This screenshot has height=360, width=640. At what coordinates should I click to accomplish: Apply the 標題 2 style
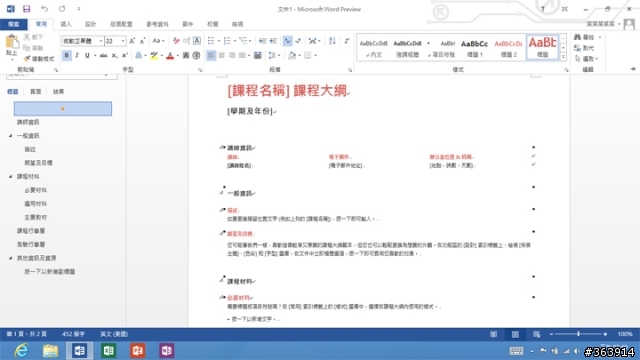tap(509, 48)
